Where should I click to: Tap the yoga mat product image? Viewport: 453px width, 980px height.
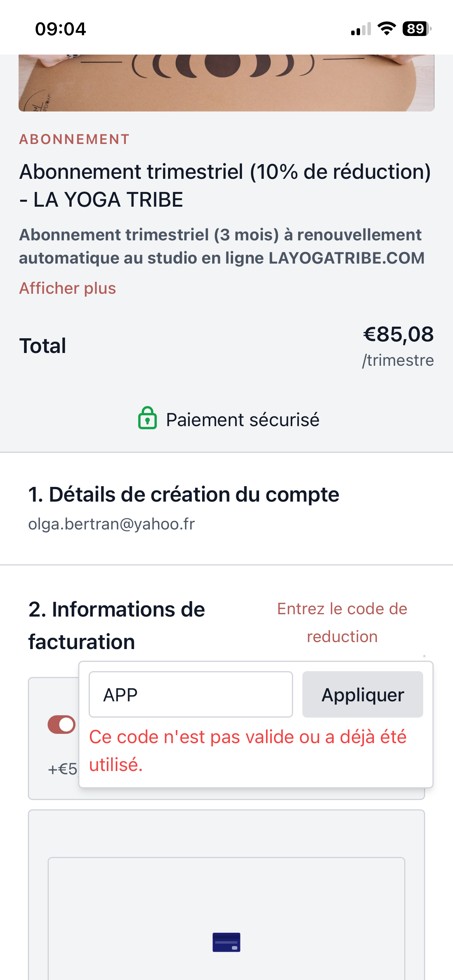226,83
